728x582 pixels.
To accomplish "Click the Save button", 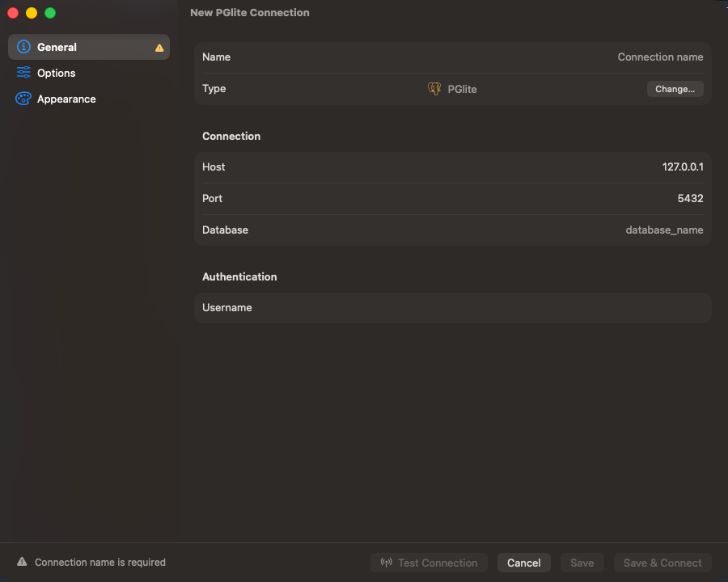I will [582, 563].
